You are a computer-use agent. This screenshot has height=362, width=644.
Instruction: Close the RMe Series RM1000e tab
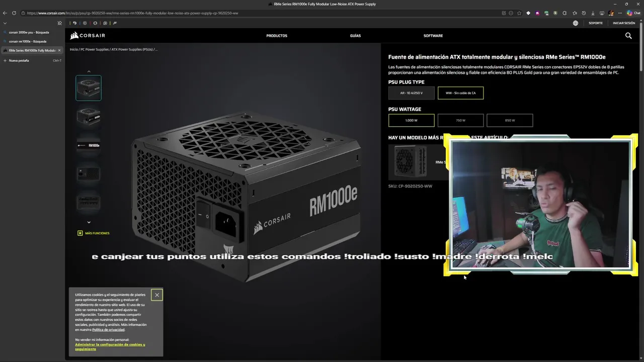pos(59,50)
